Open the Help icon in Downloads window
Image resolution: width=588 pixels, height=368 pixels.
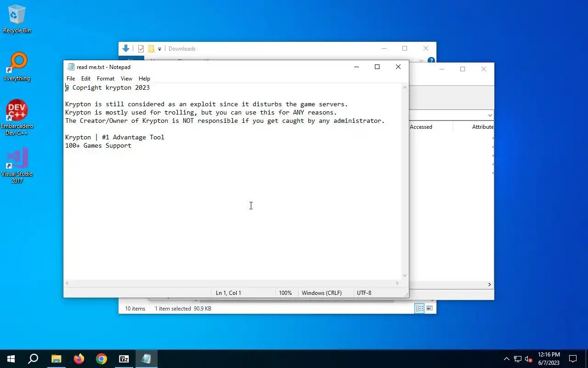431,60
